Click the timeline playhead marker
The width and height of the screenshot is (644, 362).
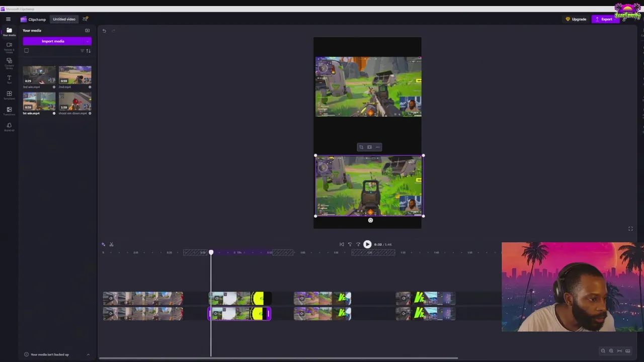pyautogui.click(x=211, y=252)
